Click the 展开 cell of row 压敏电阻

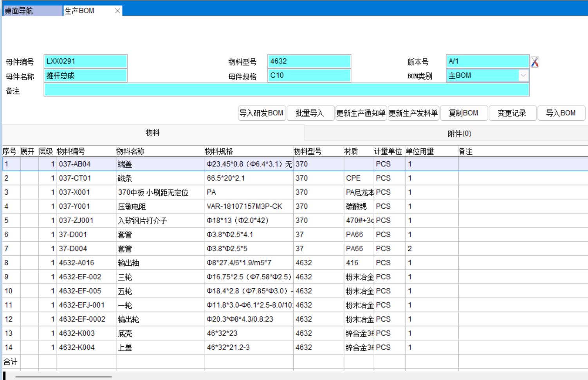click(x=29, y=206)
